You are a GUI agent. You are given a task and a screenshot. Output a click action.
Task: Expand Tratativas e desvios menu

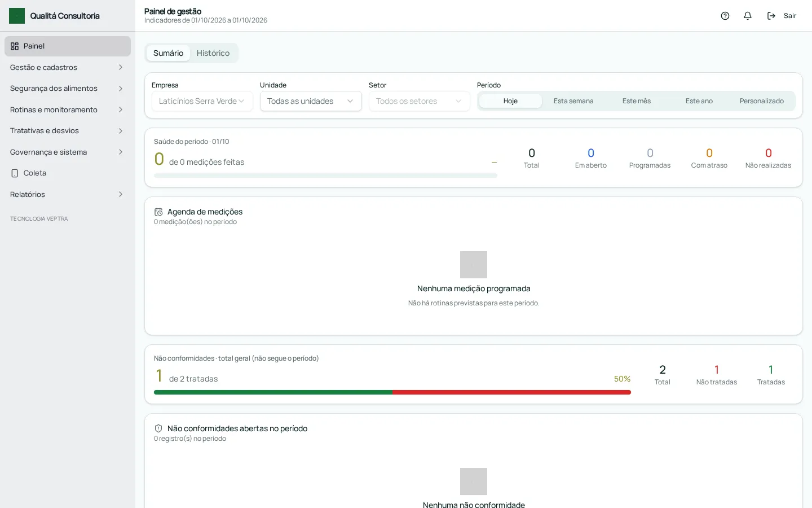[68, 131]
